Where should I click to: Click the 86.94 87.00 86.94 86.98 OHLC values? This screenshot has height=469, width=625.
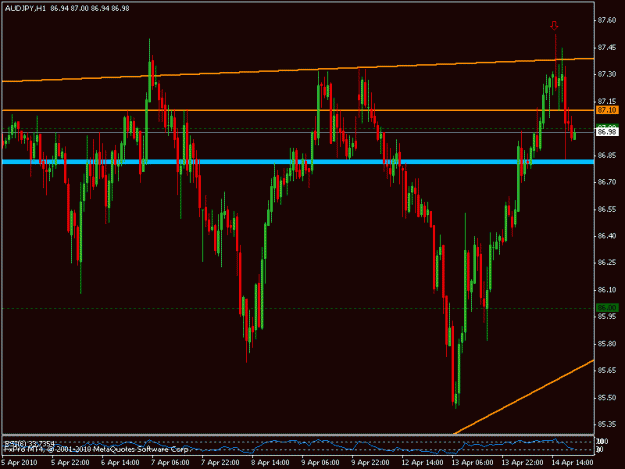[90, 8]
